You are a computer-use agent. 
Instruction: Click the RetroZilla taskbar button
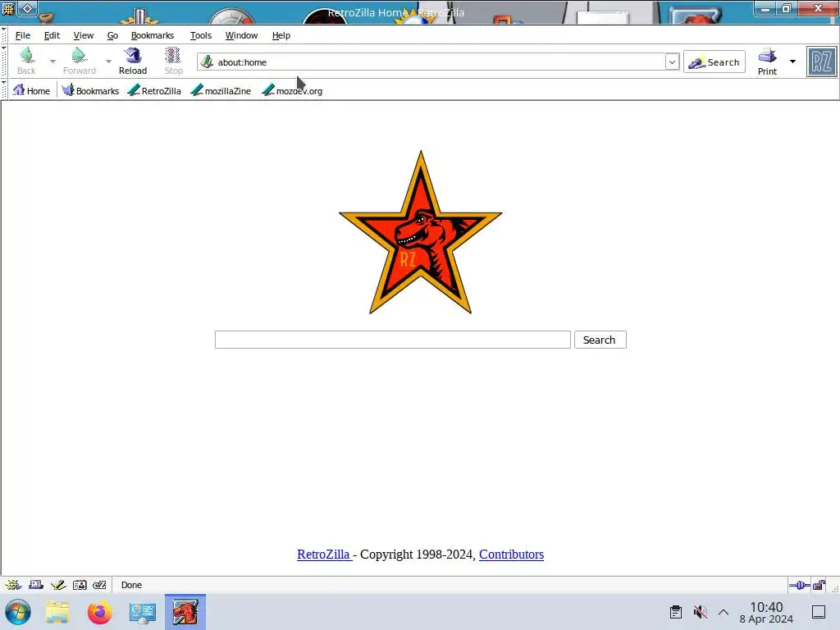click(x=185, y=612)
